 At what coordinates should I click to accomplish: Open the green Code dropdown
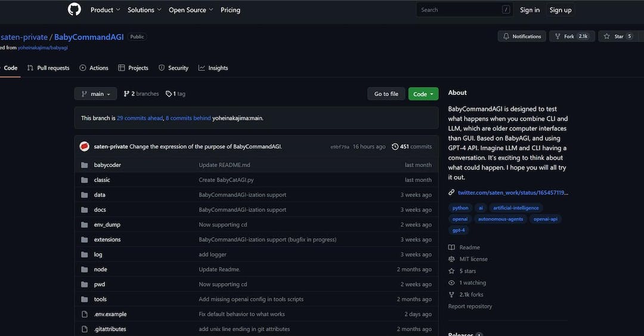pos(423,94)
